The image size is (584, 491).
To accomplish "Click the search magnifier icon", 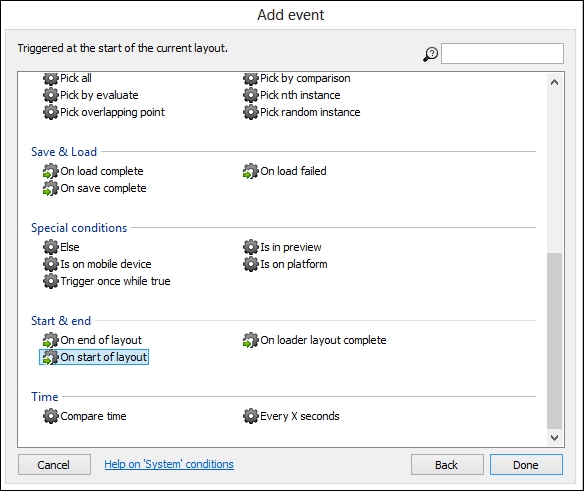I will click(430, 54).
